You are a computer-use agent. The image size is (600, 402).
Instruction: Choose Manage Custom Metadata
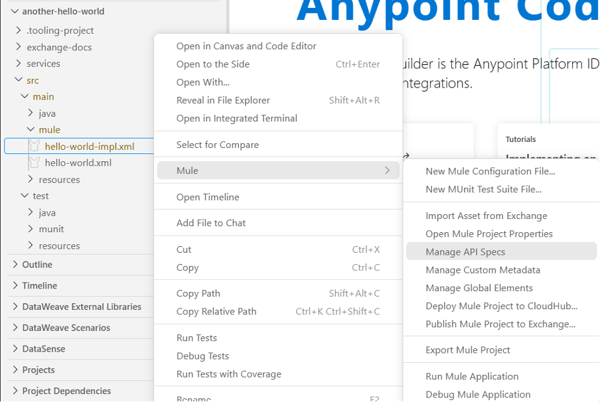[x=501, y=269]
